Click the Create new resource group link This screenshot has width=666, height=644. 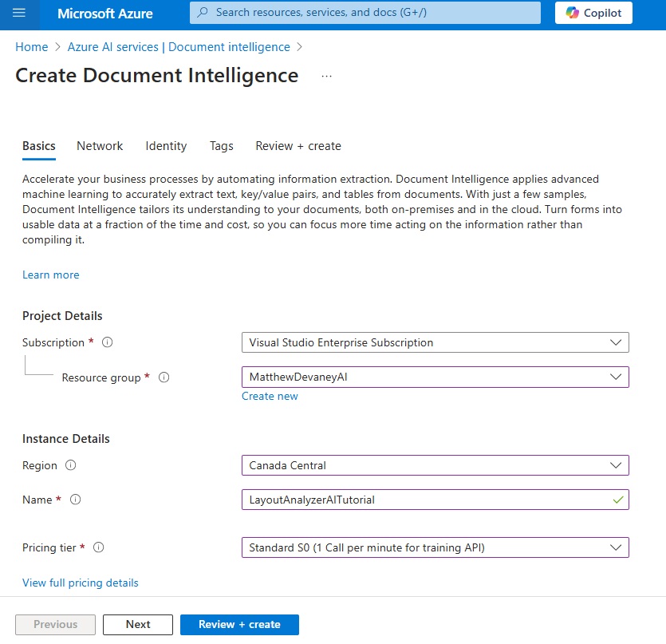[270, 396]
